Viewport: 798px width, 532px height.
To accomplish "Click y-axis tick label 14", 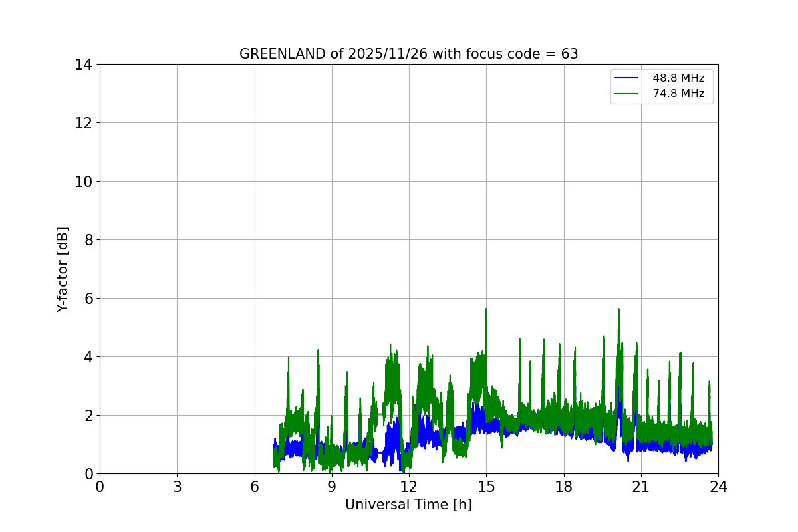I will pyautogui.click(x=83, y=65).
